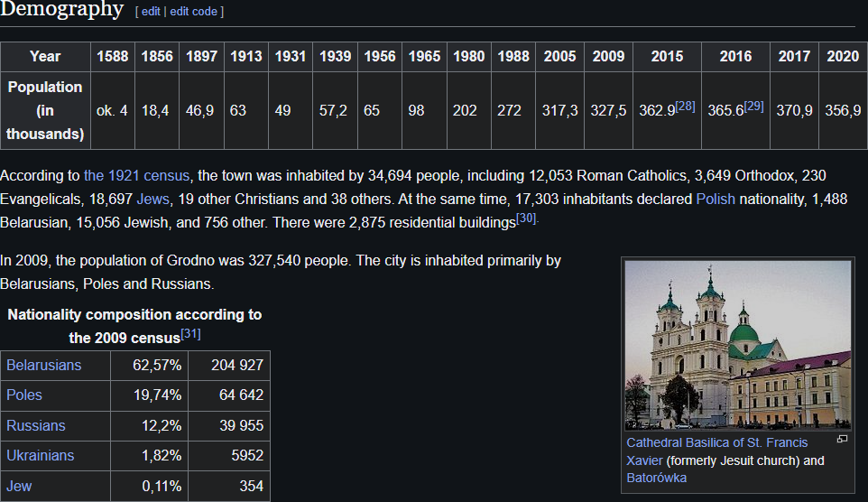Click the '356,9' population value

pos(843,110)
